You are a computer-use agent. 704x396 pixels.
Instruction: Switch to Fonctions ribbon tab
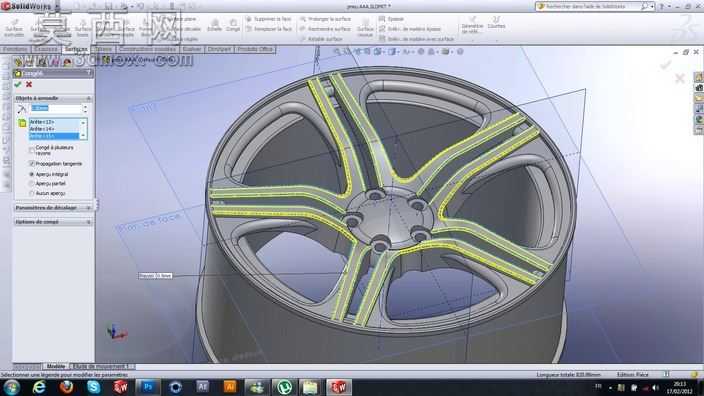pyautogui.click(x=15, y=49)
